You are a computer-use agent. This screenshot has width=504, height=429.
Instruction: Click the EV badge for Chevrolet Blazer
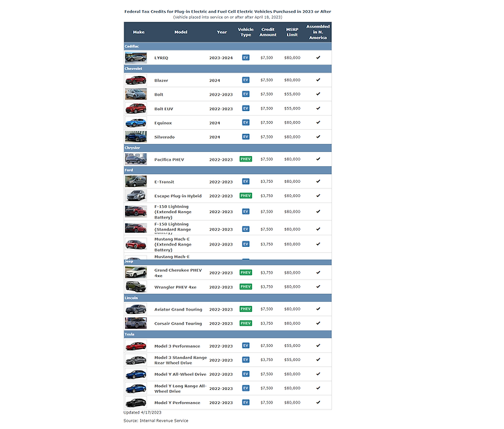(245, 80)
